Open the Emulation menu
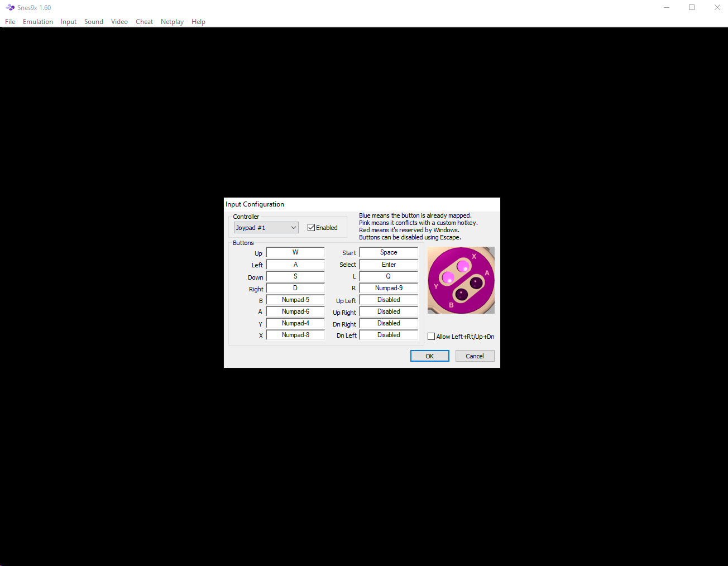The width and height of the screenshot is (728, 566). click(38, 22)
